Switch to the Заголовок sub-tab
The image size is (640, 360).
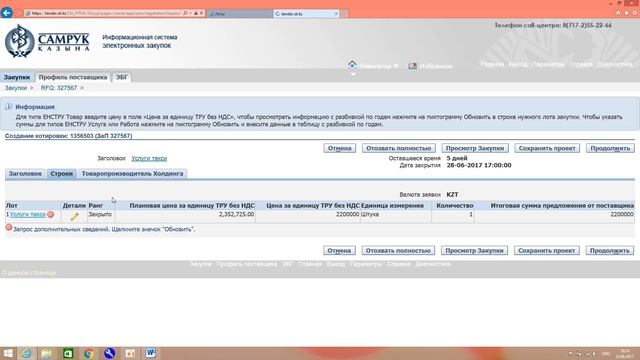tap(25, 173)
